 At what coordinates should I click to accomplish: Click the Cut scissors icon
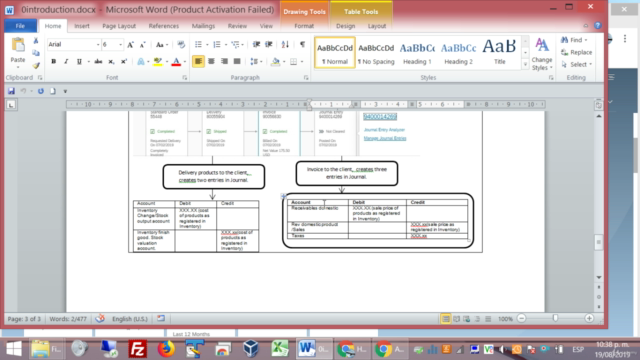tap(36, 40)
